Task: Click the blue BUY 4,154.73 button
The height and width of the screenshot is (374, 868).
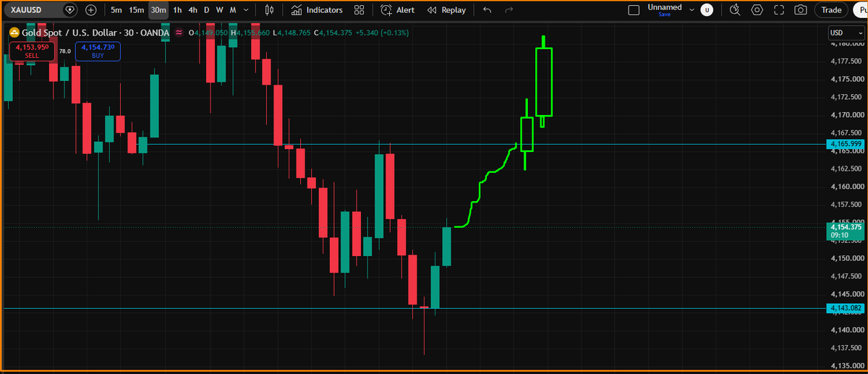Action: 98,51
